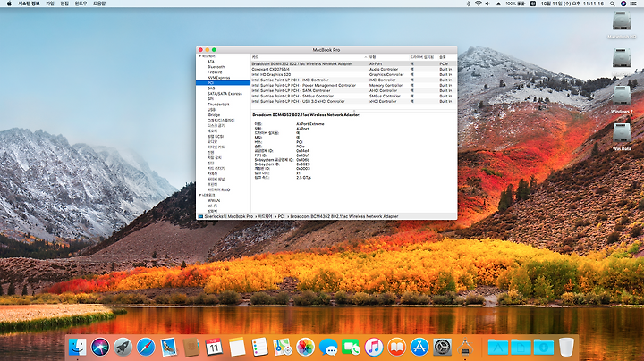Select Sunrise Point-LP PCH SATA Controller row
The width and height of the screenshot is (644, 361).
point(353,90)
